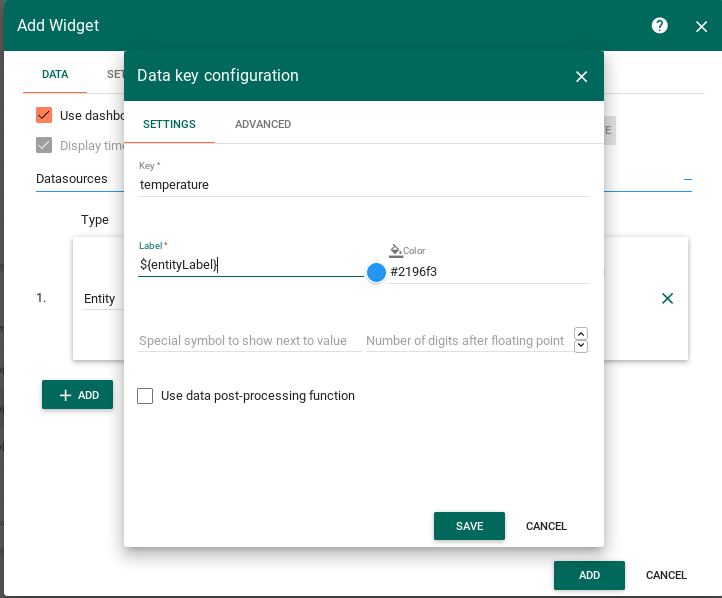Open the Entity type dropdown
Viewport: 722px width, 598px height.
point(103,299)
